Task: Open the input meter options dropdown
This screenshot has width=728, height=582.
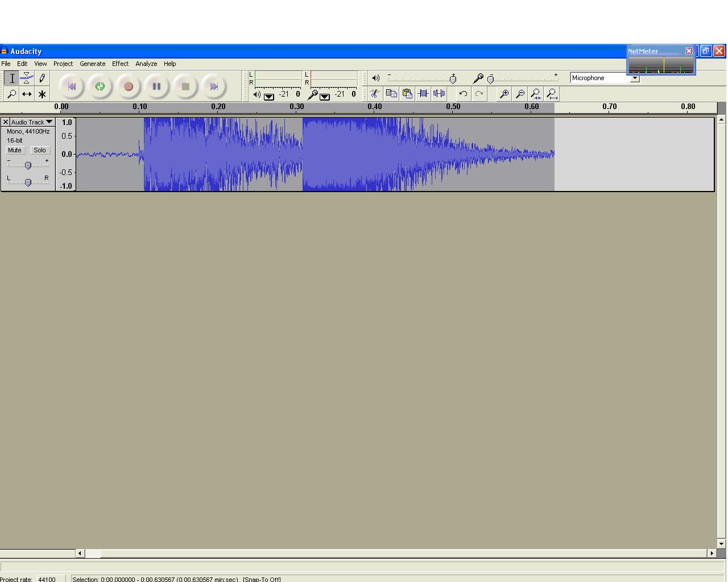Action: coord(325,97)
